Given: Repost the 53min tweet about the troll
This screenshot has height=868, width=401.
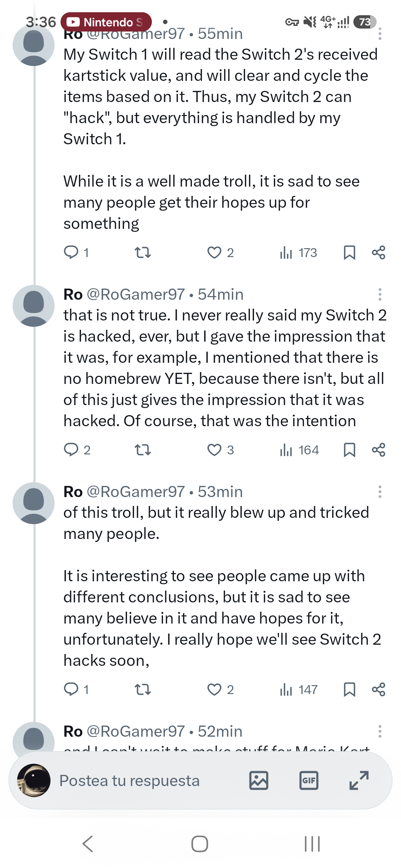Looking at the screenshot, I should (x=143, y=690).
